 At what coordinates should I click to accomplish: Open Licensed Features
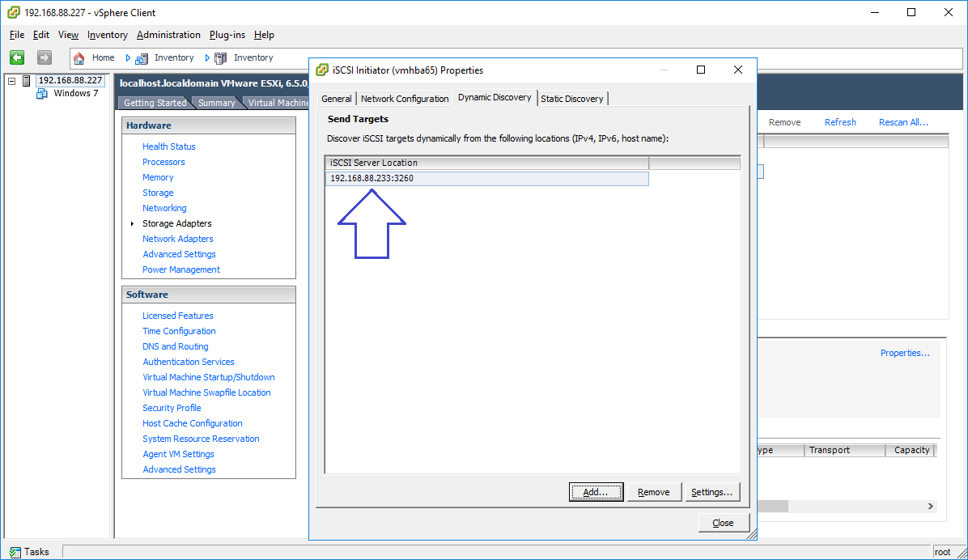[x=178, y=316]
